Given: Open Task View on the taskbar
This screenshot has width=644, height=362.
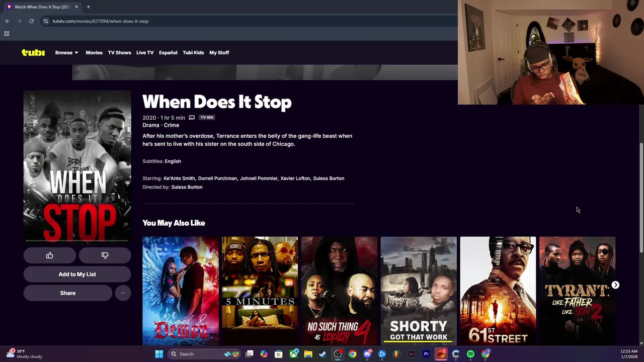Looking at the screenshot, I should (x=249, y=354).
